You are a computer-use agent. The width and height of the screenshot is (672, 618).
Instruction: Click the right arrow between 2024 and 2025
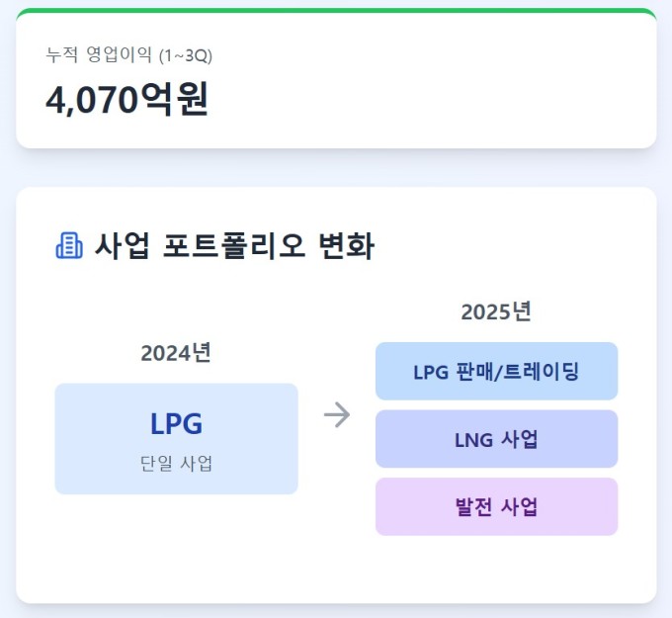coord(337,415)
